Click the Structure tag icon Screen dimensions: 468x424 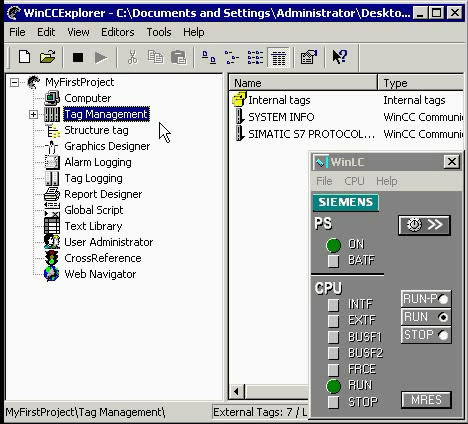[52, 130]
